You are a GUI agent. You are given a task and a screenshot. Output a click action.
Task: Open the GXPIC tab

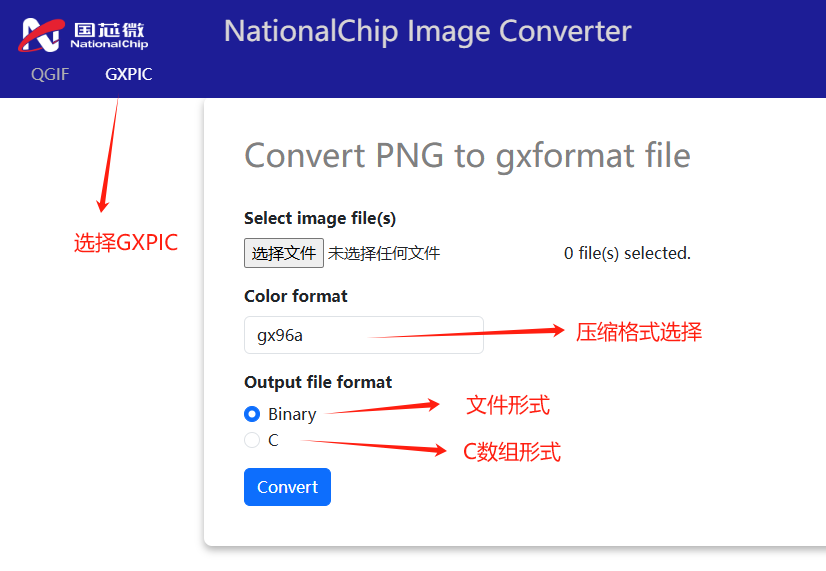(129, 74)
